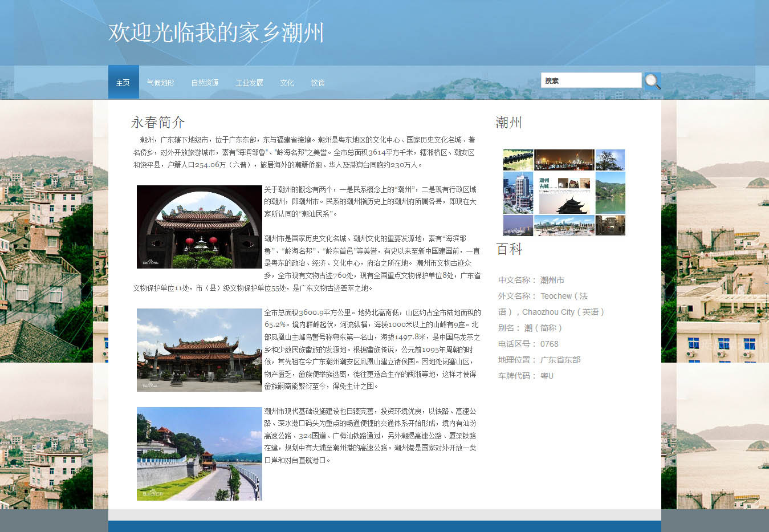Open the 主页 navigation tab
Screen dimensions: 769x532
click(x=123, y=83)
